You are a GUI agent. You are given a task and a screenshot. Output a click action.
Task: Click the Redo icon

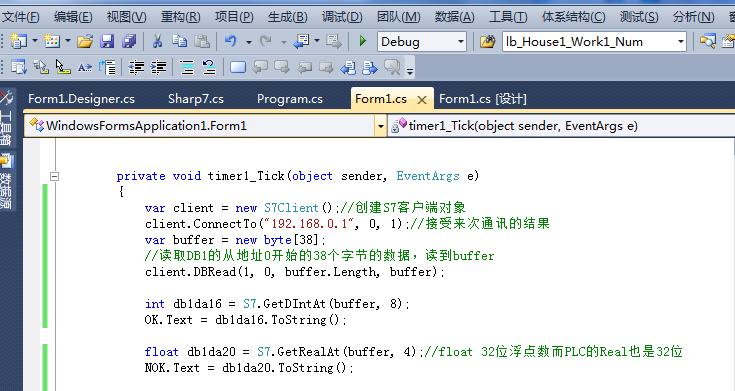pos(266,42)
